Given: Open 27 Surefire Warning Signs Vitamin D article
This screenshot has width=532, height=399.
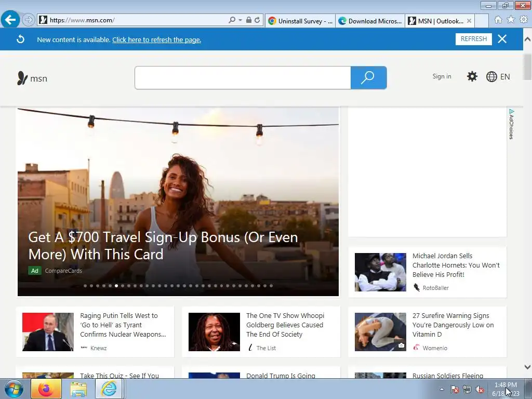Looking at the screenshot, I should tap(453, 325).
